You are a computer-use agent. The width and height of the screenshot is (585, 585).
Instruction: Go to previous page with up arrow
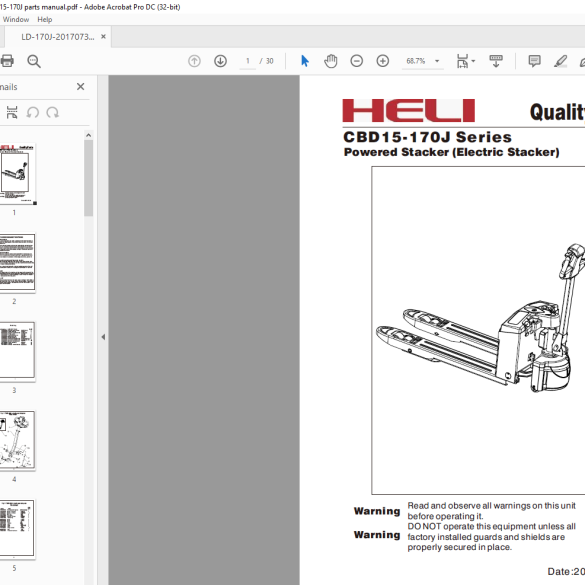pyautogui.click(x=194, y=61)
